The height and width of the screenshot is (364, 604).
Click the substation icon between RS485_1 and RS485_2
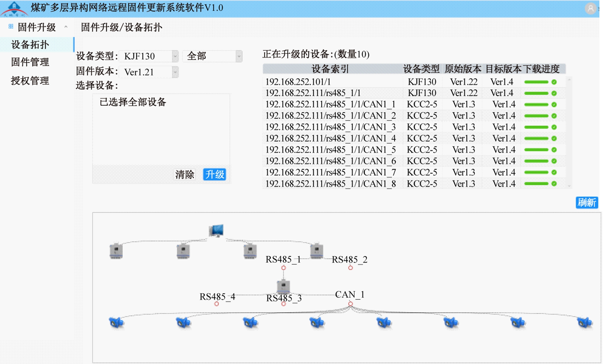pos(316,251)
